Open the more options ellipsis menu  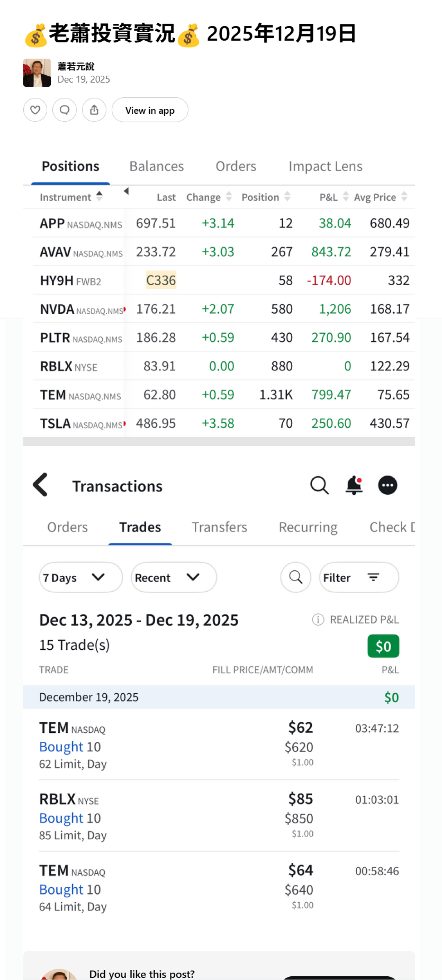tap(387, 486)
